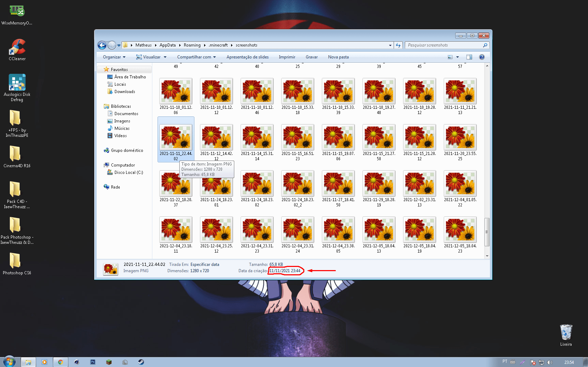Open the address bar history dropdown
Viewport: 588px width, 367px height.
(x=390, y=45)
